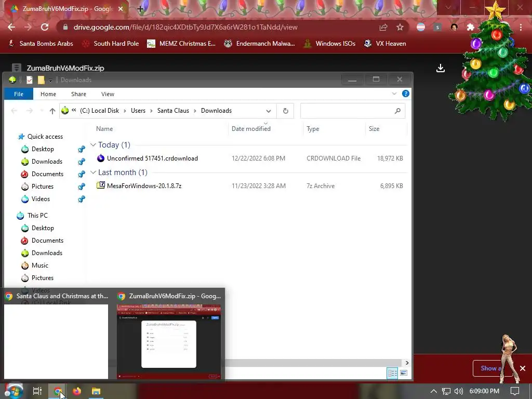Switch to the Santa Claus and Christmas Chrome window preview

point(56,337)
